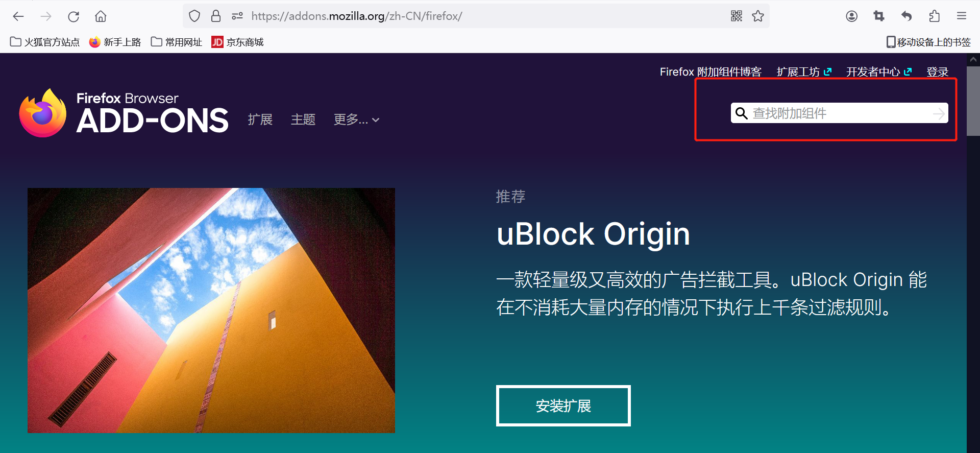Open the uBlock Origin featured image
Viewport: 980px width, 453px height.
coord(211,311)
